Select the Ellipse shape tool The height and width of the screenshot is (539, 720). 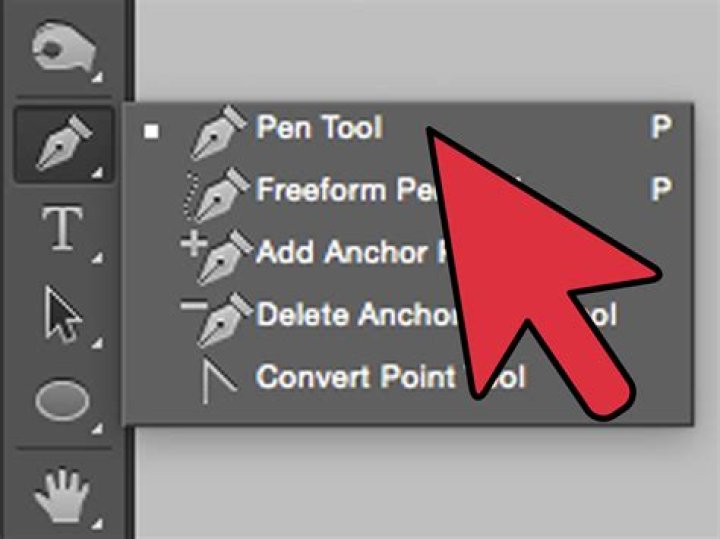[62, 399]
